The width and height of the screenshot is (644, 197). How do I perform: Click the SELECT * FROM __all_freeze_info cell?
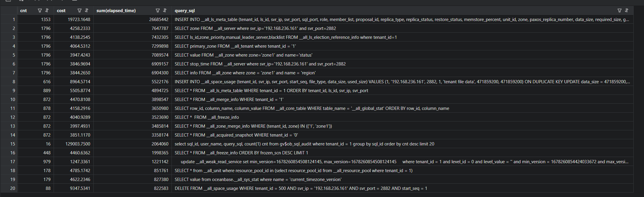(402, 117)
